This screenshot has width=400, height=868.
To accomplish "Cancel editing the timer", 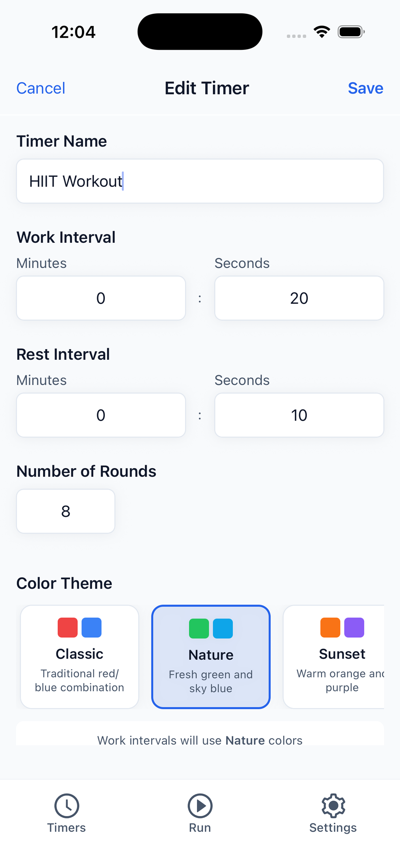I will [41, 88].
